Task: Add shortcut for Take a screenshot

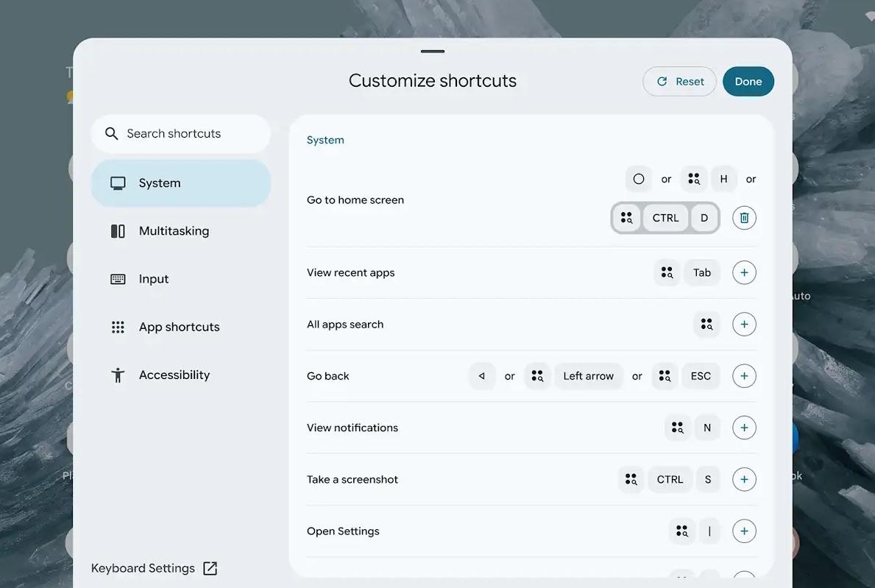Action: coord(744,479)
